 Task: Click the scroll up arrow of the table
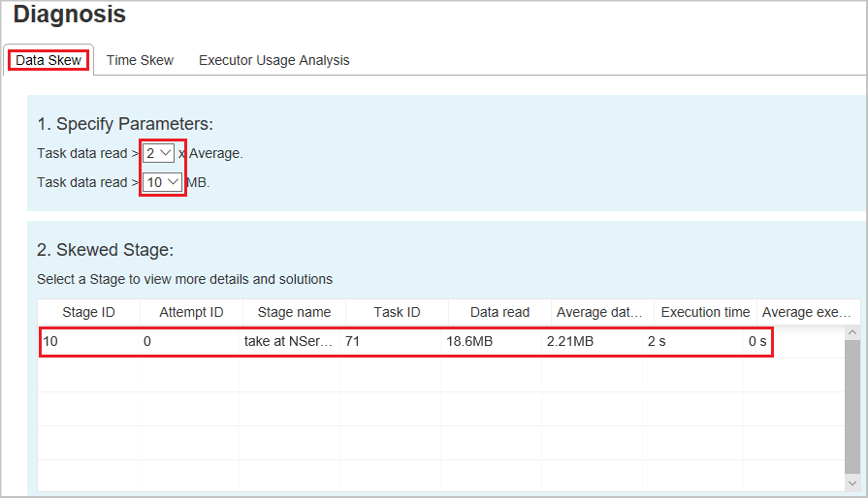[852, 332]
